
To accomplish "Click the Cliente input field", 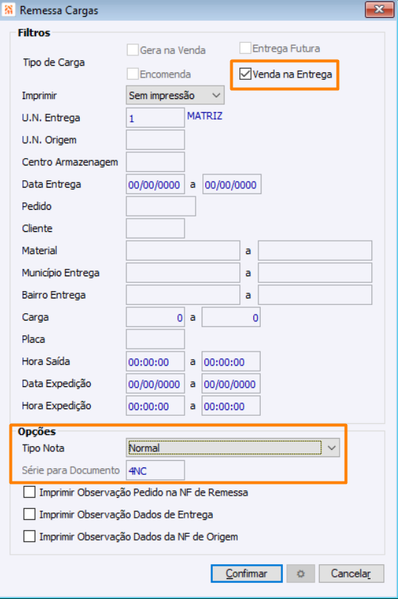I will [155, 228].
